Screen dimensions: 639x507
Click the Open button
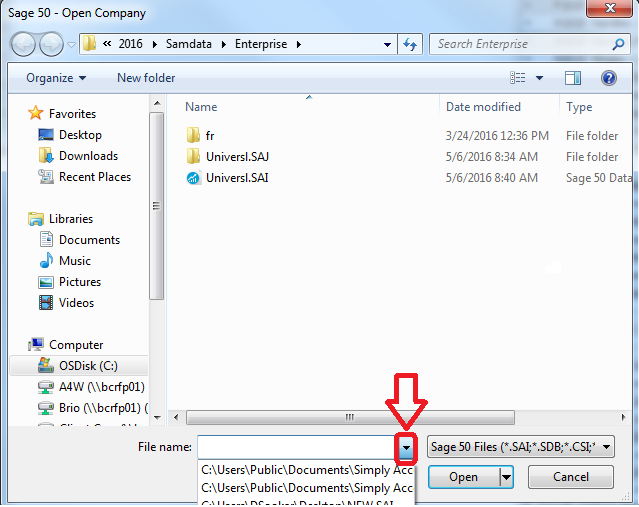pos(464,477)
